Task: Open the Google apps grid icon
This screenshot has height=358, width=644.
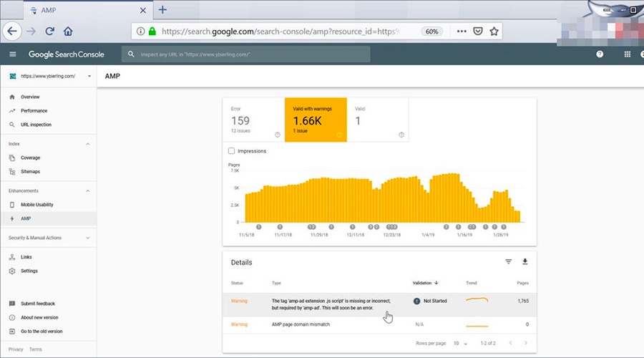Action: (628, 54)
